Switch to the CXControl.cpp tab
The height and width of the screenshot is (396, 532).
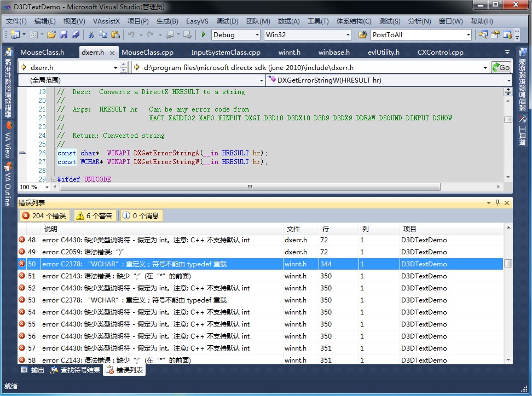coord(441,52)
